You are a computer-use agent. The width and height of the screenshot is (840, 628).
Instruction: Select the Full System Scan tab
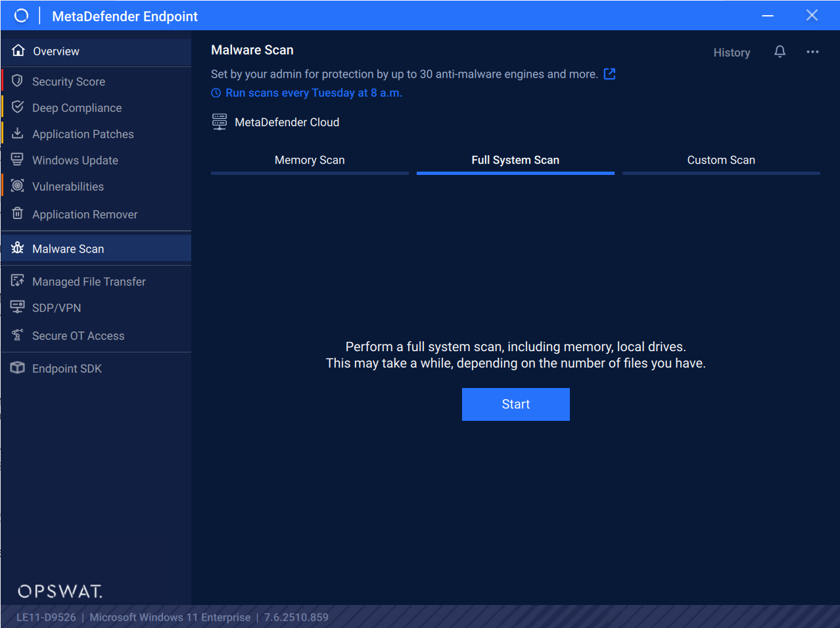(515, 160)
